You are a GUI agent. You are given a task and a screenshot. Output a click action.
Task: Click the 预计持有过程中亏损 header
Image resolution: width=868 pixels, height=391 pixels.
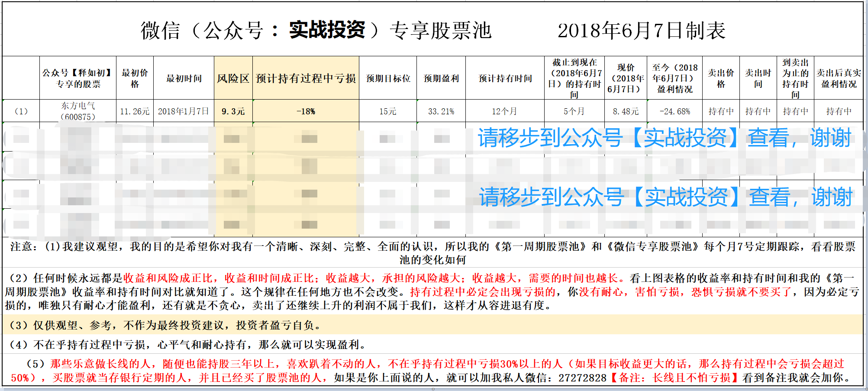pos(306,78)
